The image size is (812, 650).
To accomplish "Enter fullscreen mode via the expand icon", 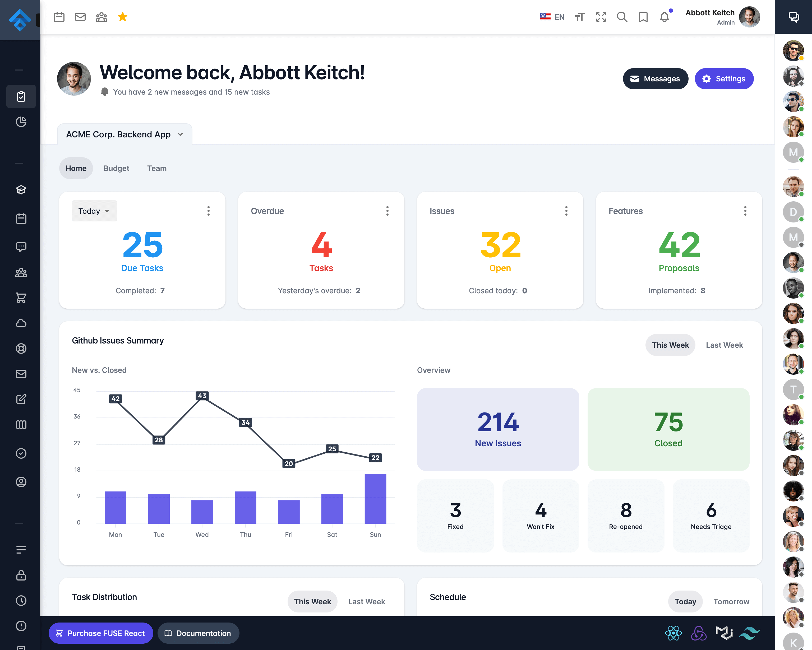I will 601,17.
